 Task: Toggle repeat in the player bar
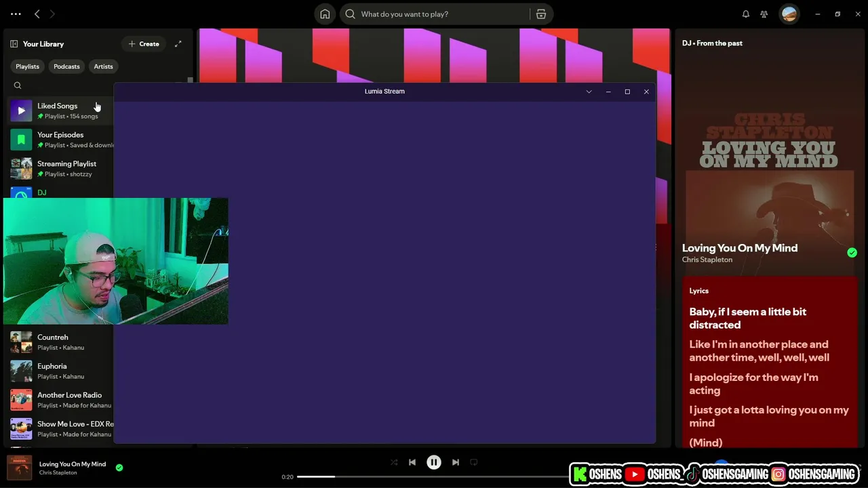click(x=474, y=462)
